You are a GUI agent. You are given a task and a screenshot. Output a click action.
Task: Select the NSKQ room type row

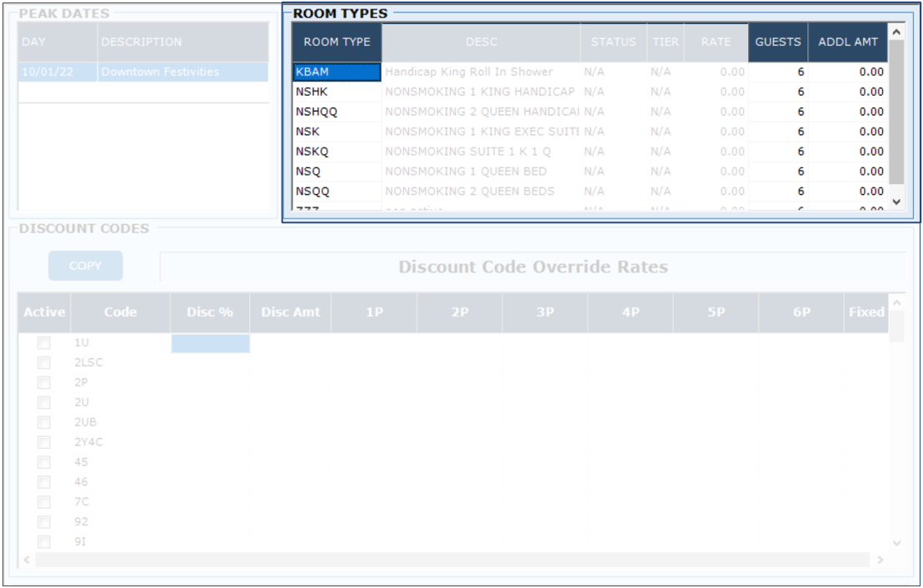pos(337,152)
